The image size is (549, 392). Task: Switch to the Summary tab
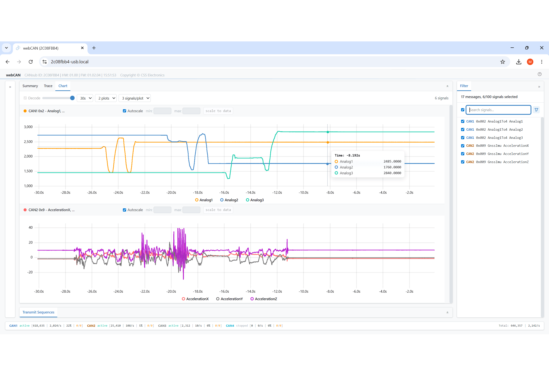tap(30, 86)
